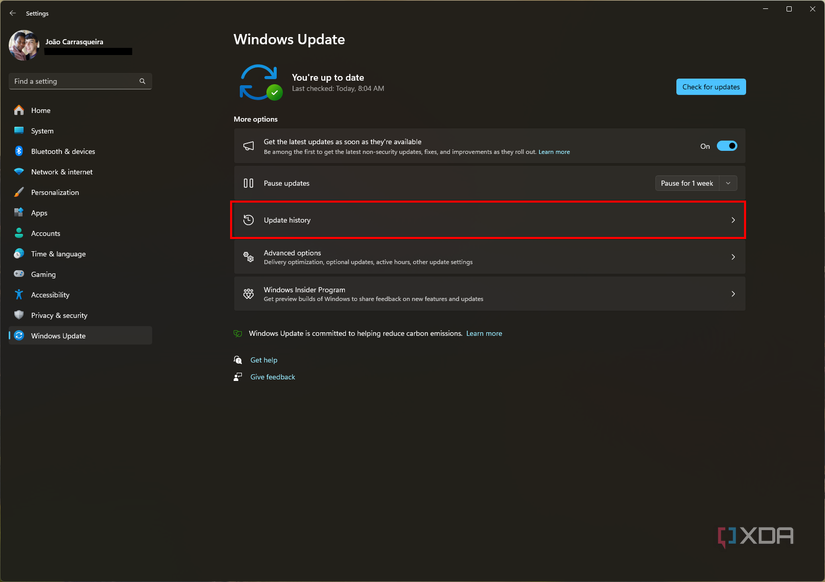
Task: Click the Network wifi icon
Action: click(19, 172)
